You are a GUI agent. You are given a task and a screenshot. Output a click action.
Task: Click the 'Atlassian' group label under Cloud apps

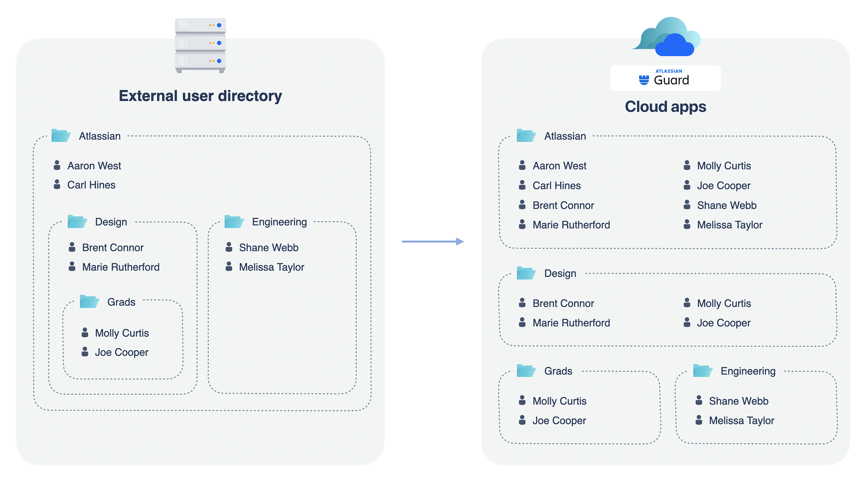pyautogui.click(x=565, y=136)
